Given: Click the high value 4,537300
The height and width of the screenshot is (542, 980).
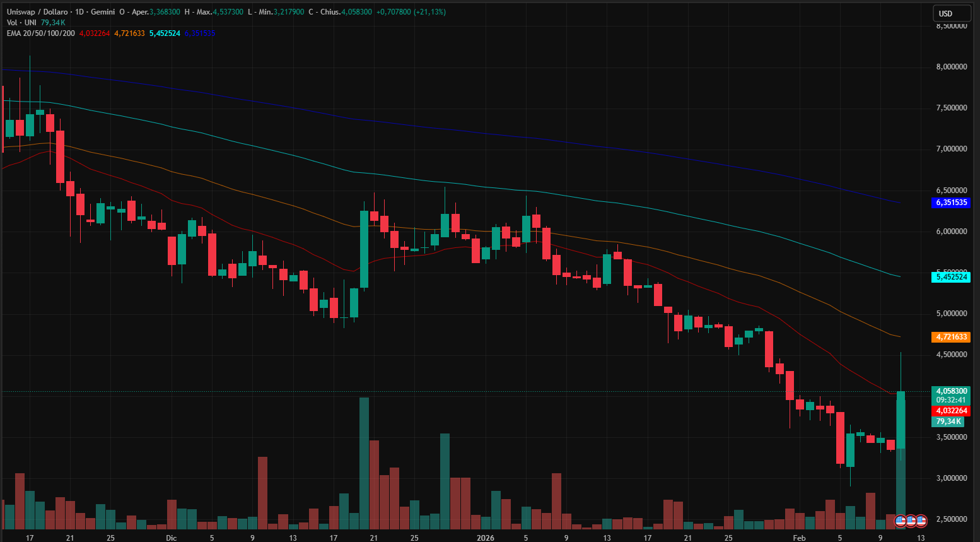Looking at the screenshot, I should click(228, 12).
